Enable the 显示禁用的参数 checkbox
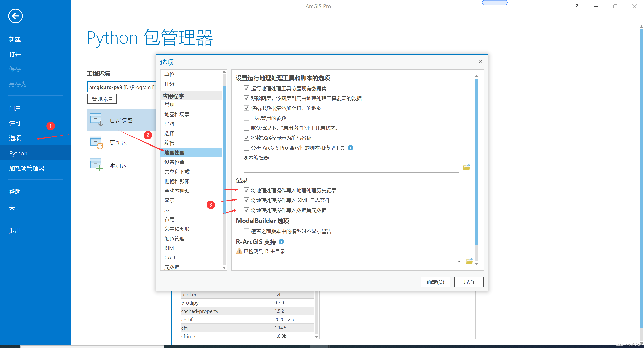 coord(246,118)
